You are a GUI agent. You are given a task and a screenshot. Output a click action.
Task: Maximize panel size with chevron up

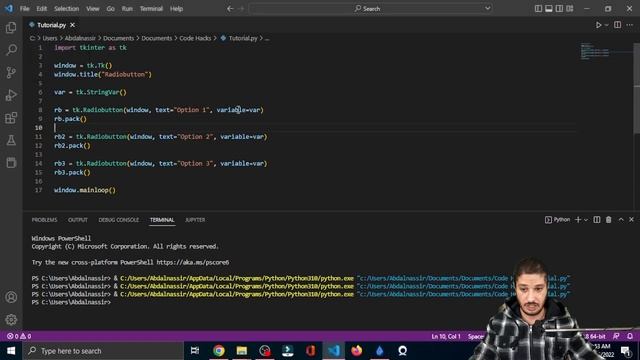click(621, 220)
